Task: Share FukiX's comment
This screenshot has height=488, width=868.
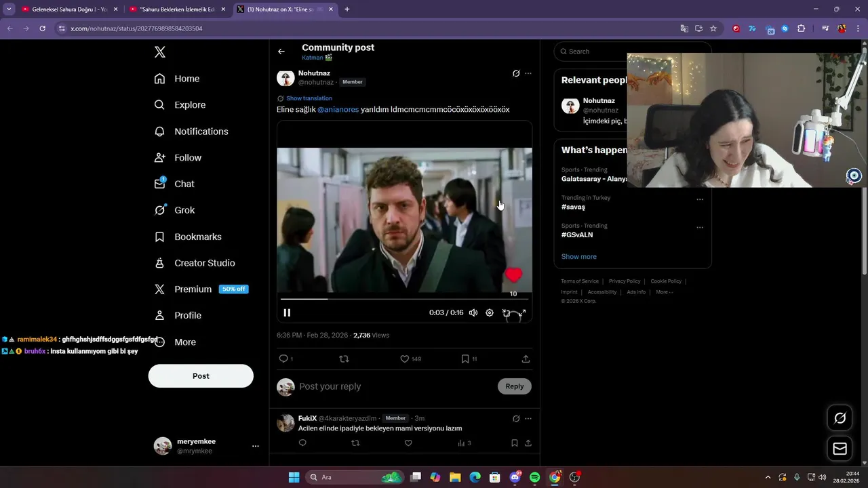Action: (528, 443)
